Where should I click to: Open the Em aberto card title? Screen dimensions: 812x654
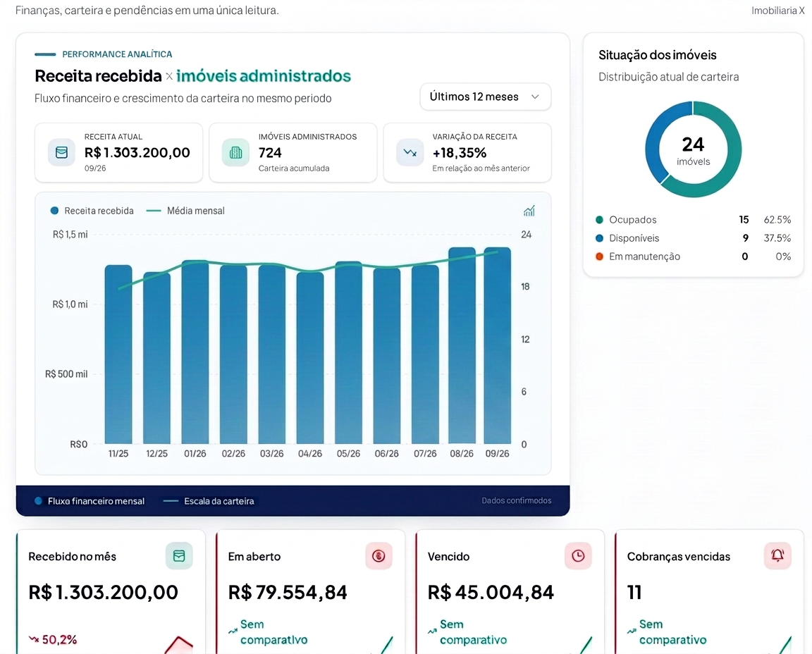click(x=254, y=557)
